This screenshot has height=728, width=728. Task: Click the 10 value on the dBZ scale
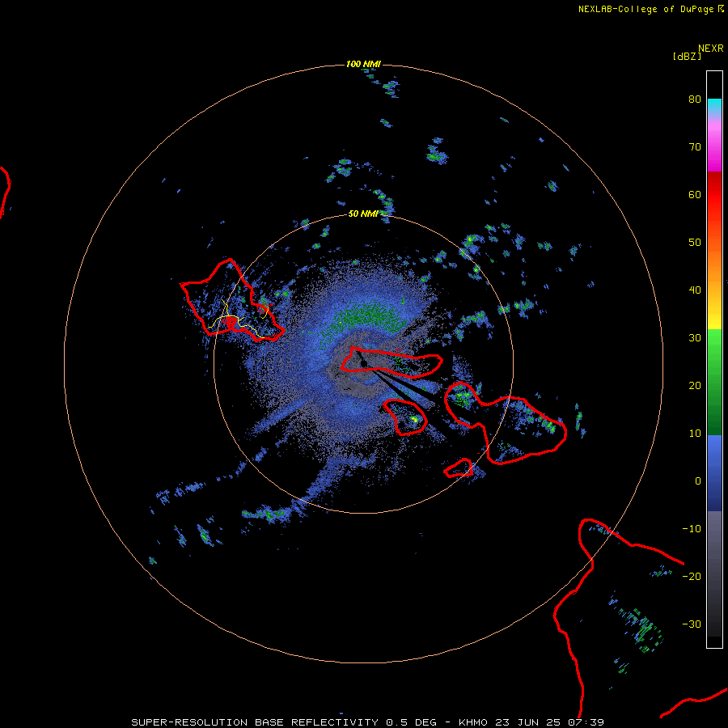click(x=695, y=434)
